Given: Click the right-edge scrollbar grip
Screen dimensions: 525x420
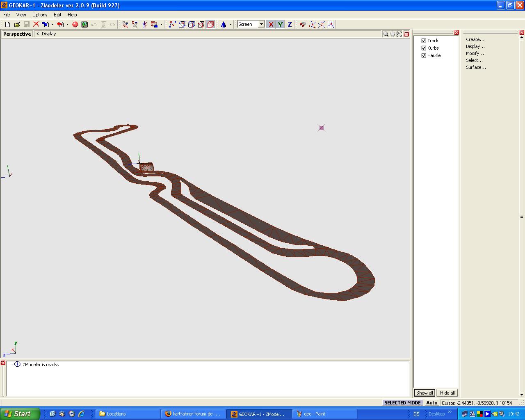Looking at the screenshot, I should (x=522, y=216).
